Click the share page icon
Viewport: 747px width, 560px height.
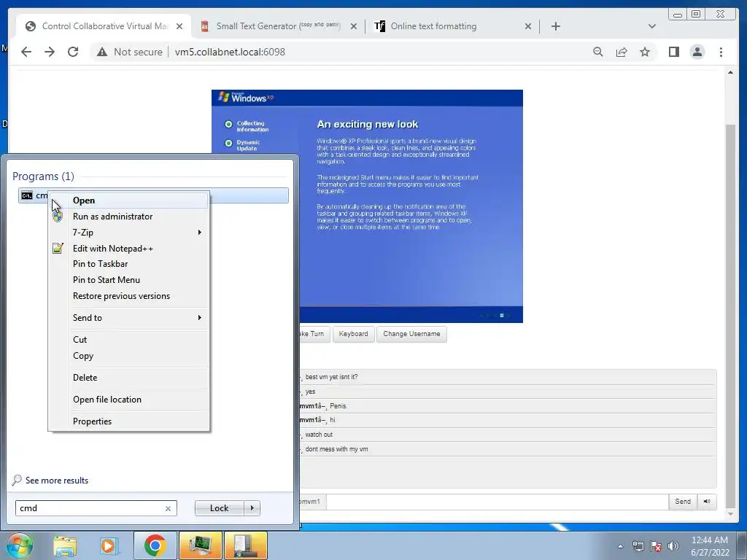[622, 52]
